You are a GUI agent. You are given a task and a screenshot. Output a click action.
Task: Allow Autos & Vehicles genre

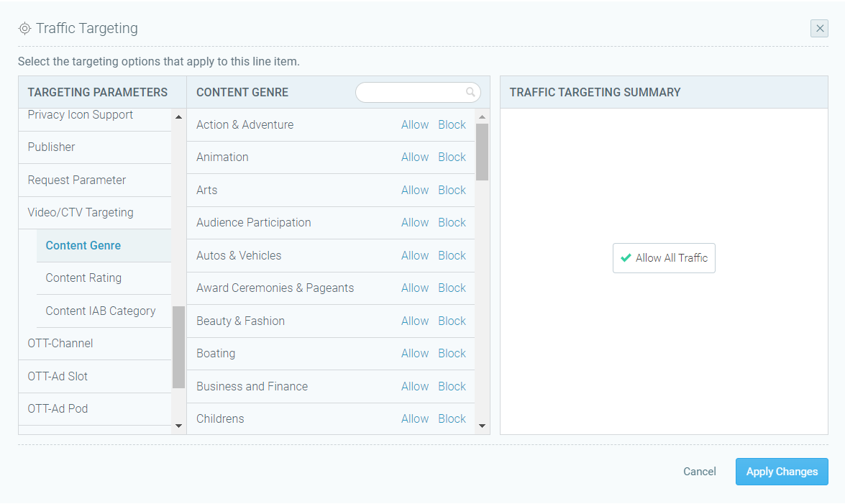pyautogui.click(x=415, y=255)
